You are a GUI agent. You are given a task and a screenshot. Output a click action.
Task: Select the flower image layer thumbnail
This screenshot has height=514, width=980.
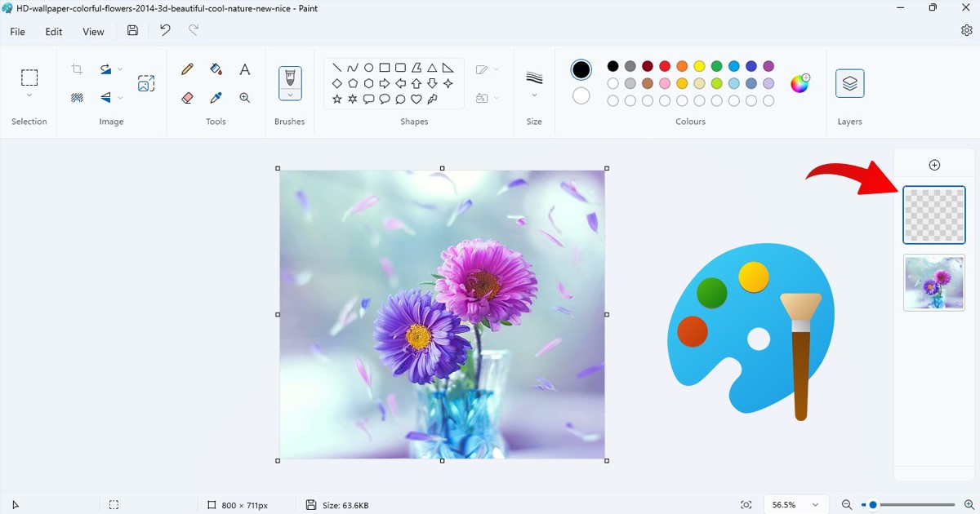coord(933,283)
